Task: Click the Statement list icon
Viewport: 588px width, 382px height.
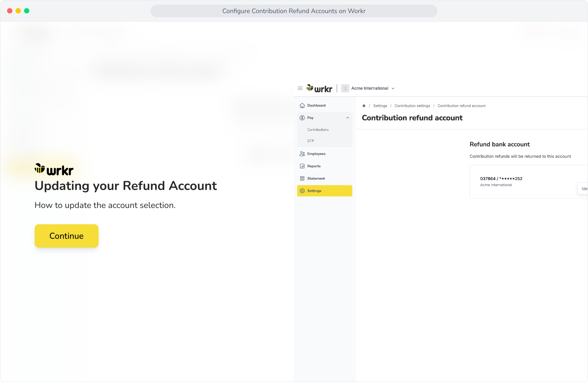Action: click(302, 179)
